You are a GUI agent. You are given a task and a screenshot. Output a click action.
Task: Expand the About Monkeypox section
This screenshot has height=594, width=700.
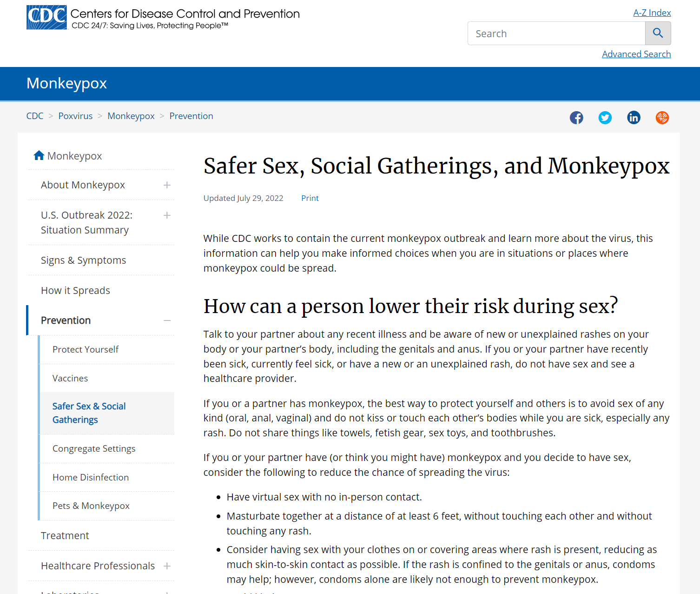click(x=167, y=185)
